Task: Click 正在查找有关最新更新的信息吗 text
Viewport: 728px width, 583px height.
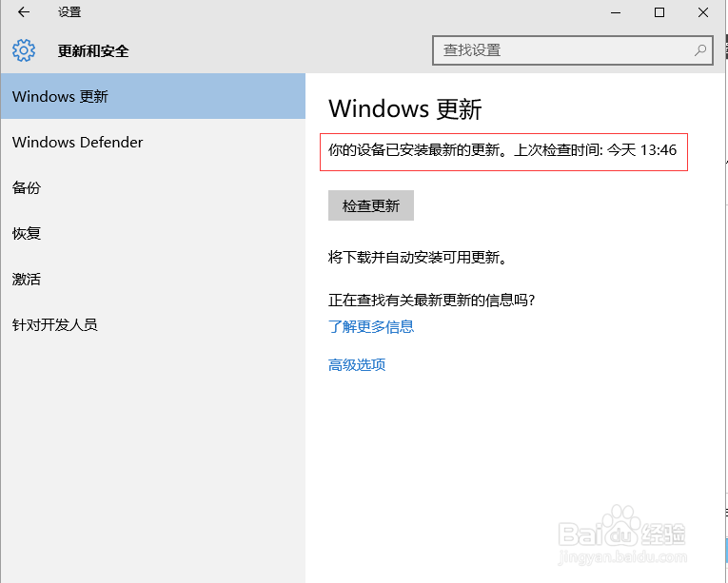Action: pyautogui.click(x=432, y=300)
